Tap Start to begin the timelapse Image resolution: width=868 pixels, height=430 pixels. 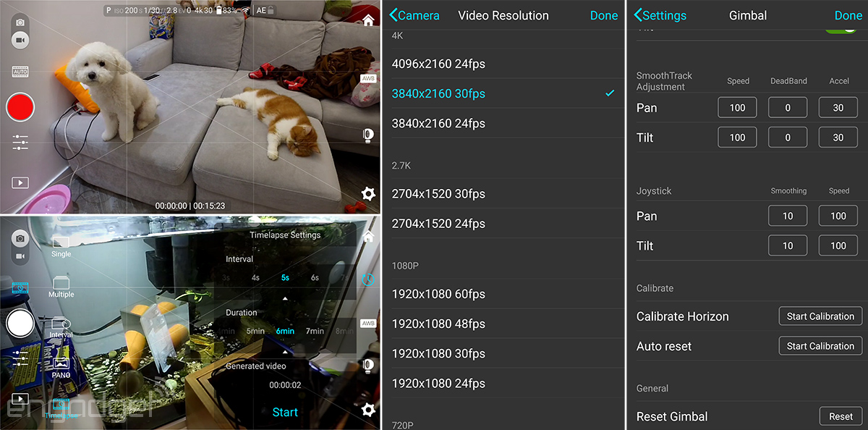pos(284,412)
